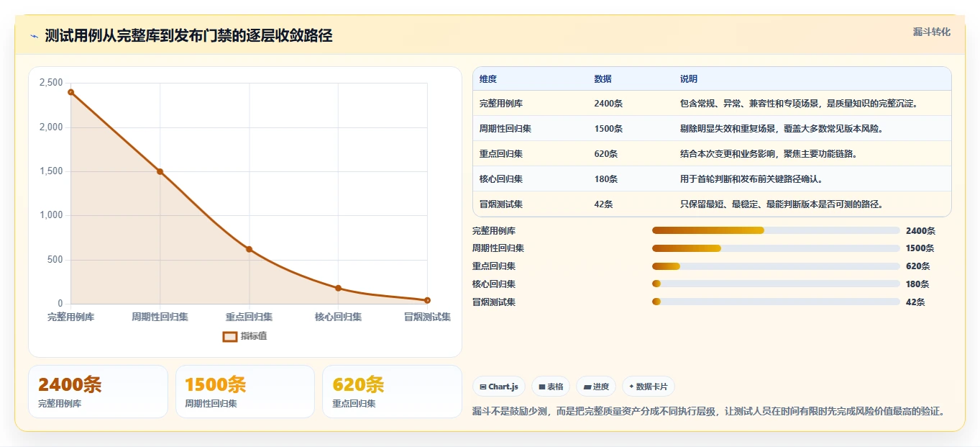Click the footer note starting 漏斗不是鼓励少测
The width and height of the screenshot is (980, 447).
point(708,412)
